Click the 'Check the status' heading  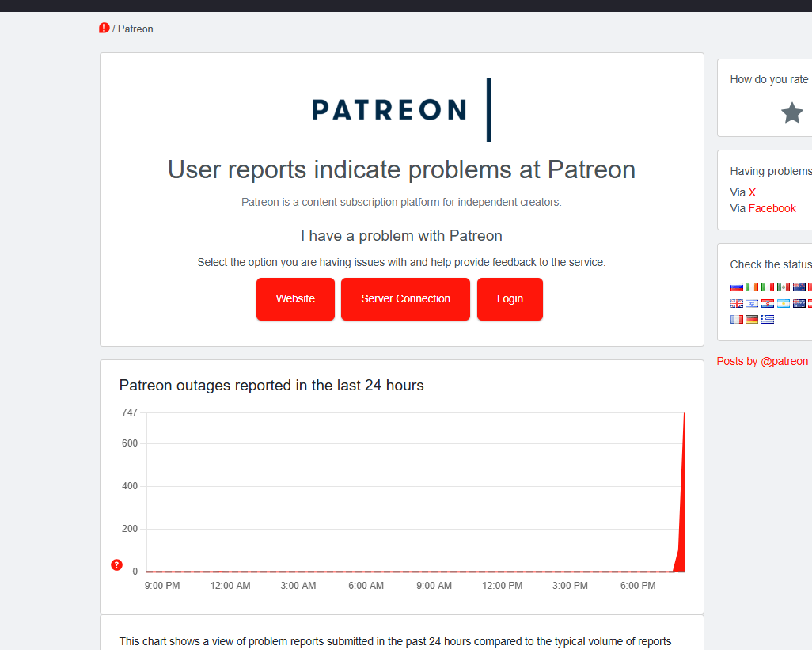pos(771,264)
